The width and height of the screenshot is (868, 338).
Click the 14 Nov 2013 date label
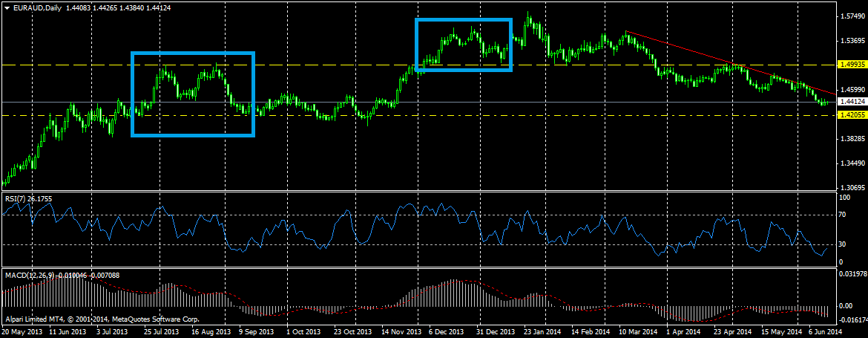tap(401, 332)
